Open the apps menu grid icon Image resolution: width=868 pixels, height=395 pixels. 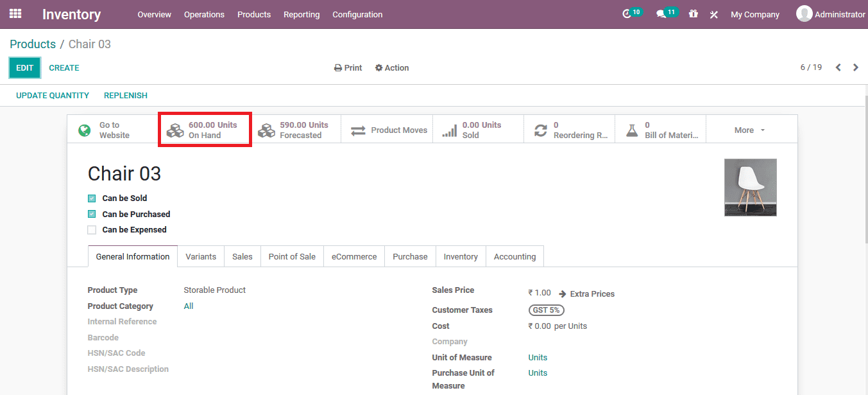click(x=14, y=13)
